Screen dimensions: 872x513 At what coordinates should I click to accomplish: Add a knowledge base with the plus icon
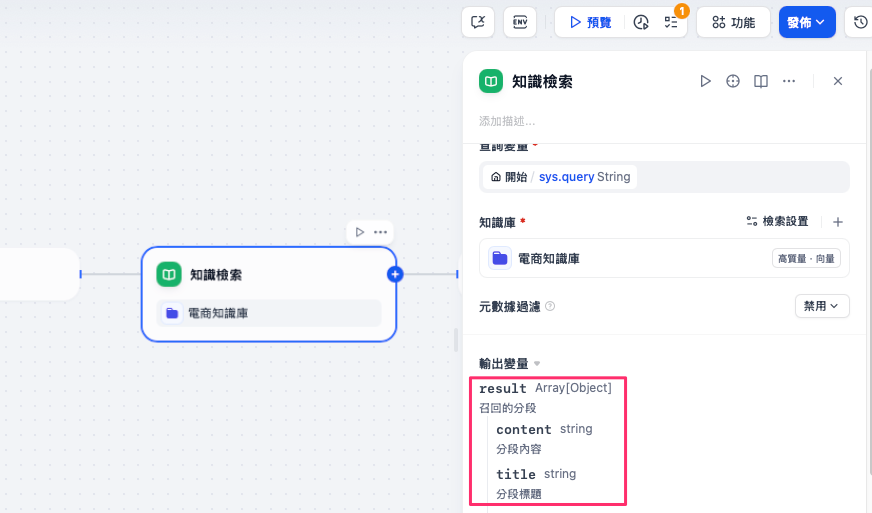click(x=838, y=222)
